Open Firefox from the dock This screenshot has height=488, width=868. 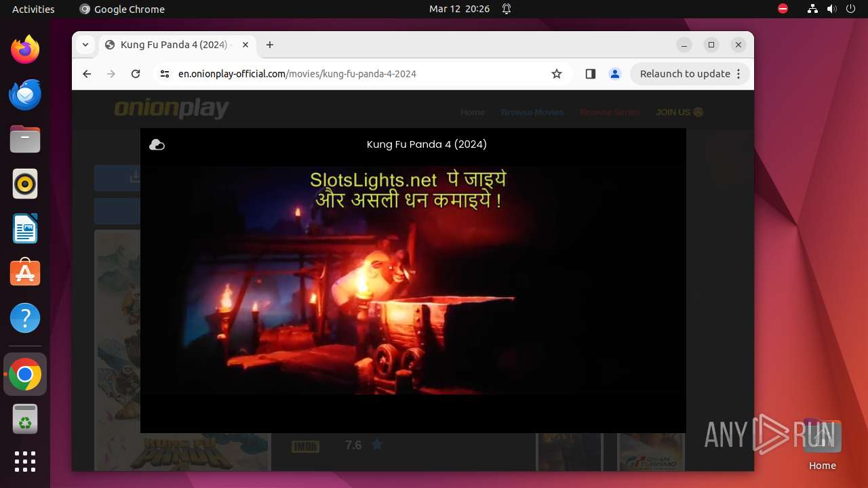(x=25, y=49)
